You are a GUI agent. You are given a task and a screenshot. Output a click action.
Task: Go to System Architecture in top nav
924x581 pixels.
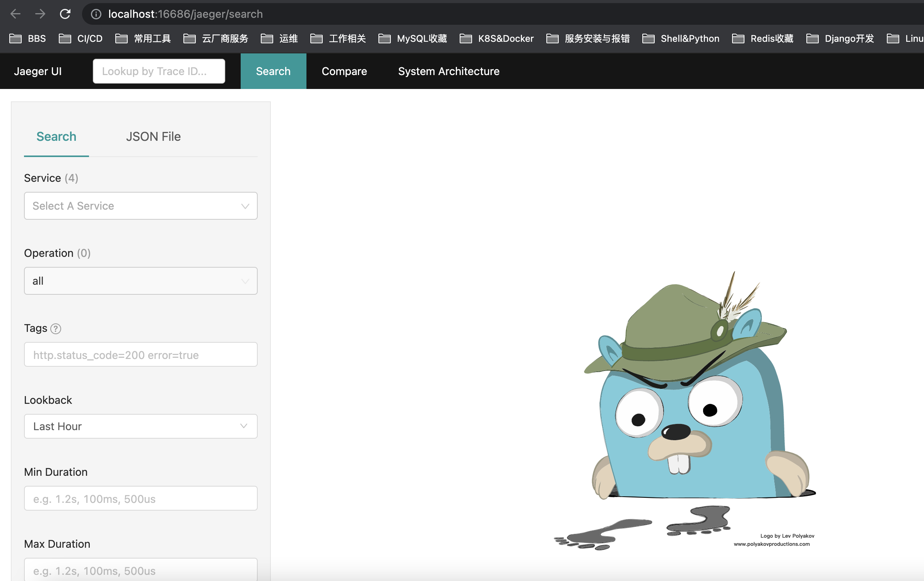pyautogui.click(x=448, y=71)
